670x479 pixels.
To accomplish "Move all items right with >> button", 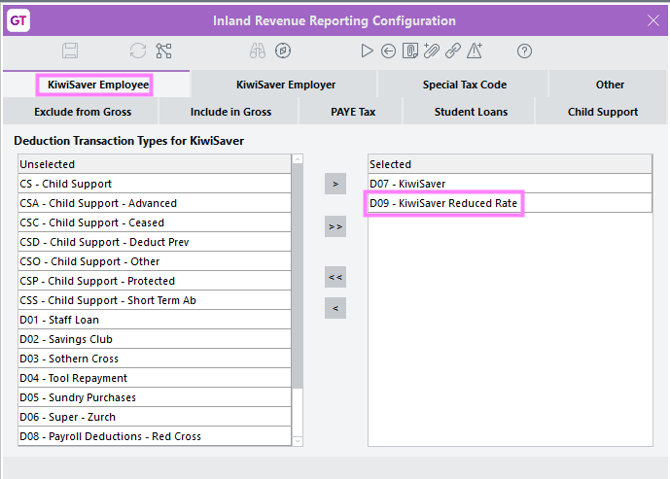I will [335, 227].
